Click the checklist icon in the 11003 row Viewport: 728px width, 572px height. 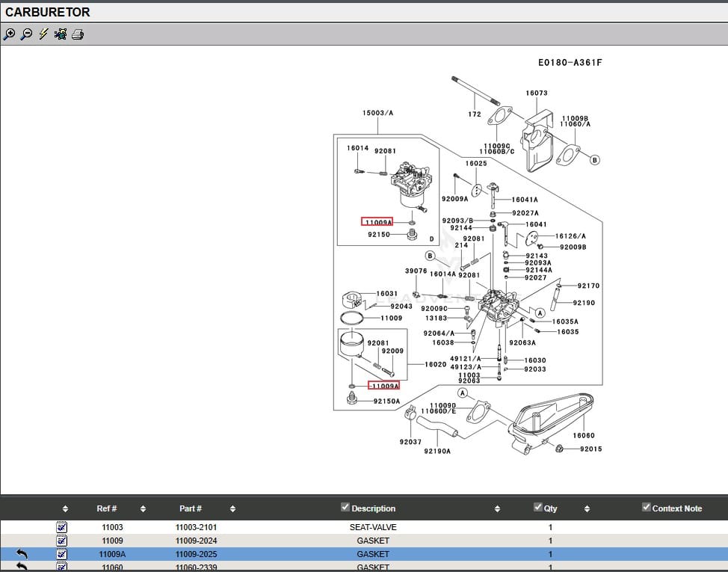[x=62, y=527]
